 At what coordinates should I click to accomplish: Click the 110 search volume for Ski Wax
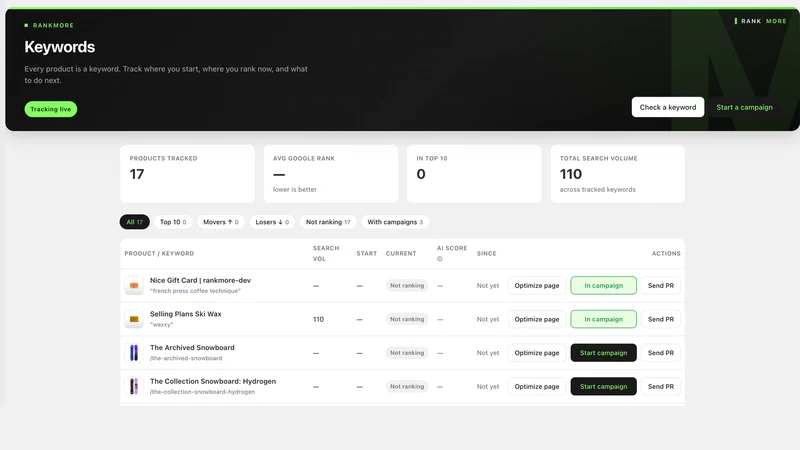tap(318, 319)
